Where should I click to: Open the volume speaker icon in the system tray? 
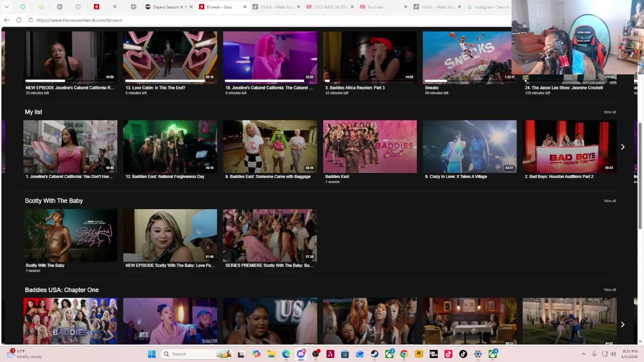[613, 354]
